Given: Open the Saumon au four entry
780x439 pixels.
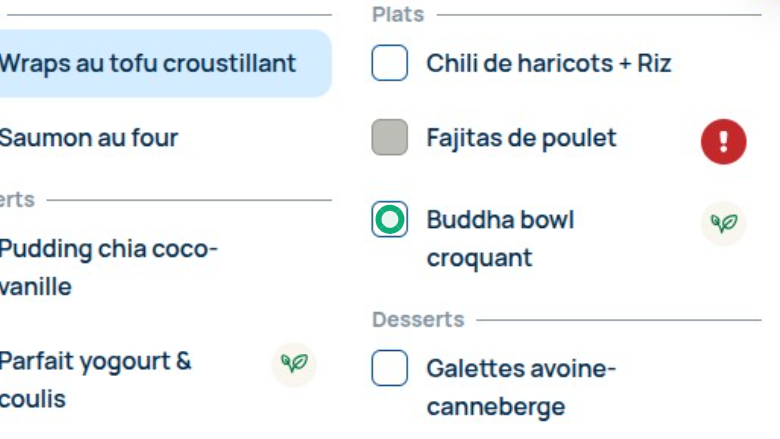Looking at the screenshot, I should 88,138.
